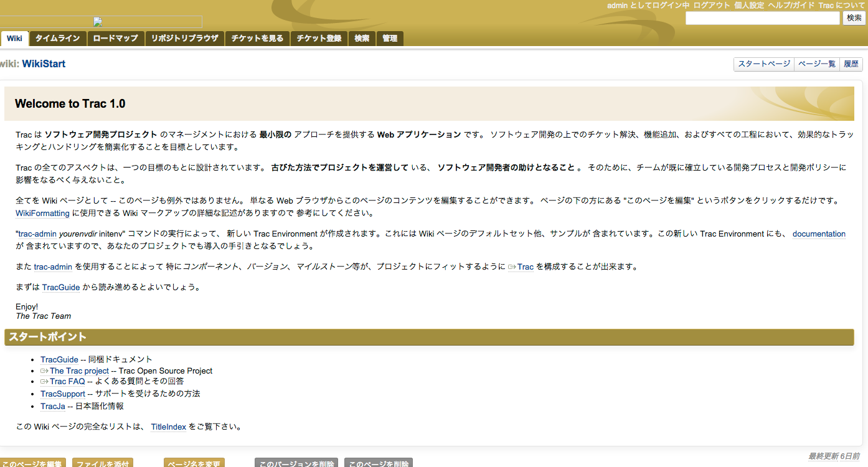Select the チケット登録 tab

(319, 39)
